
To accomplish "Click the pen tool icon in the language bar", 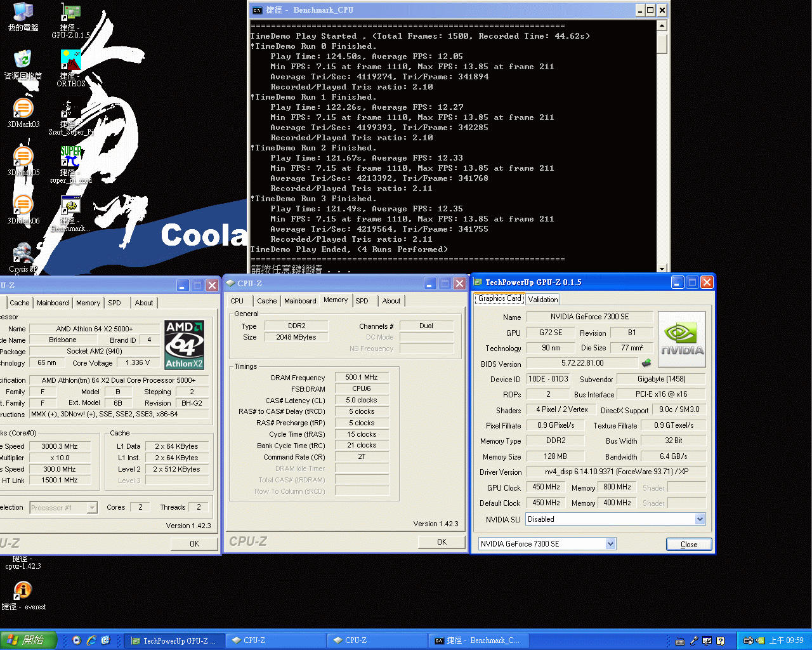I will click(694, 641).
